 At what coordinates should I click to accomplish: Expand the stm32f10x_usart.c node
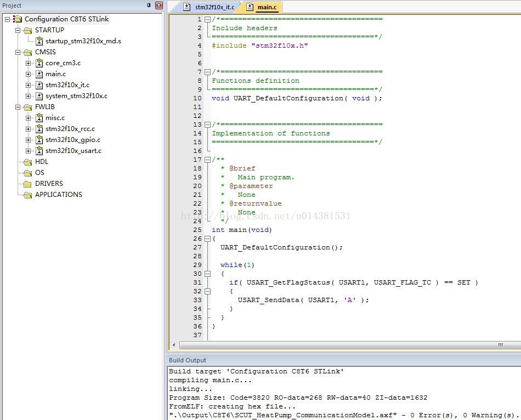[x=28, y=151]
